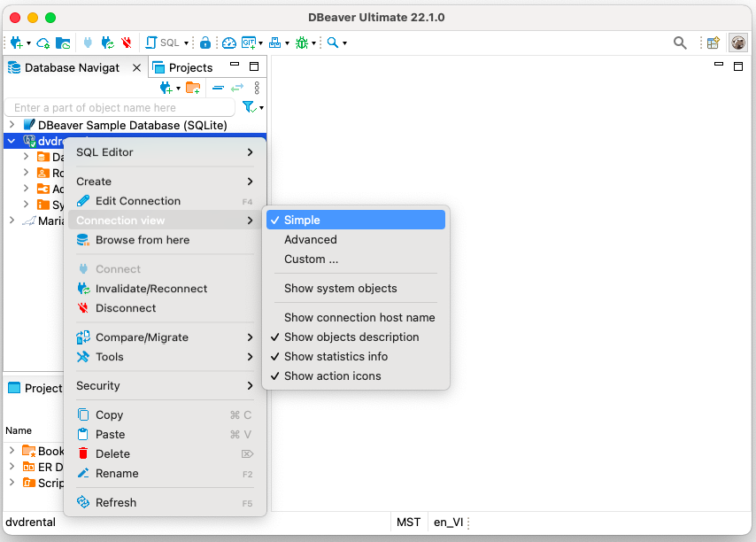Choose Refresh from the context menu

165,502
